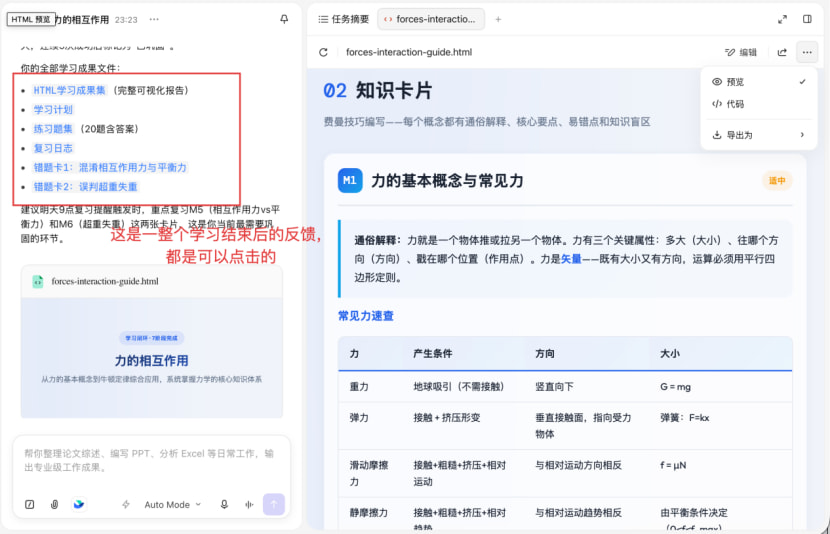
Task: Click the lightning bolt icon by Auto Mode
Action: (126, 504)
